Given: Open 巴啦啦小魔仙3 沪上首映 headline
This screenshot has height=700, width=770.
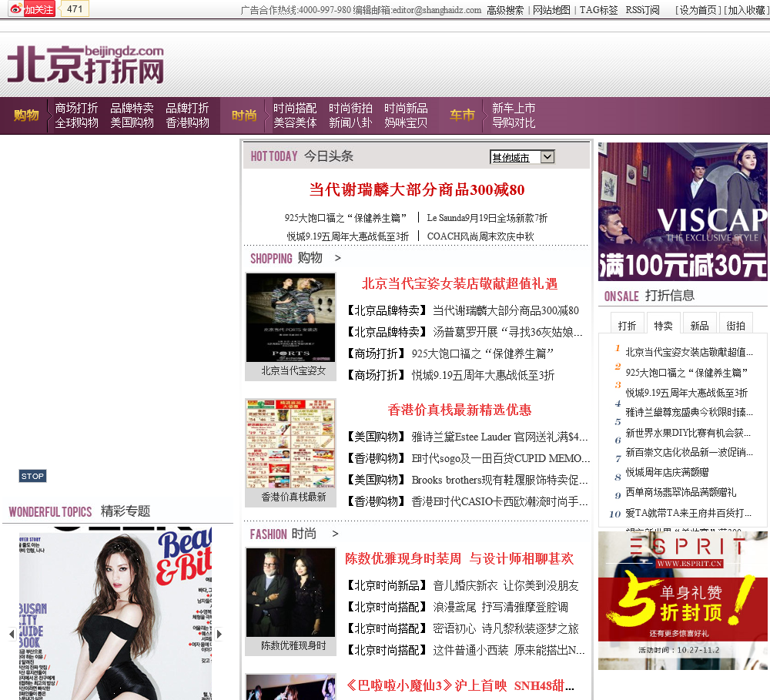Looking at the screenshot, I should pyautogui.click(x=460, y=685).
